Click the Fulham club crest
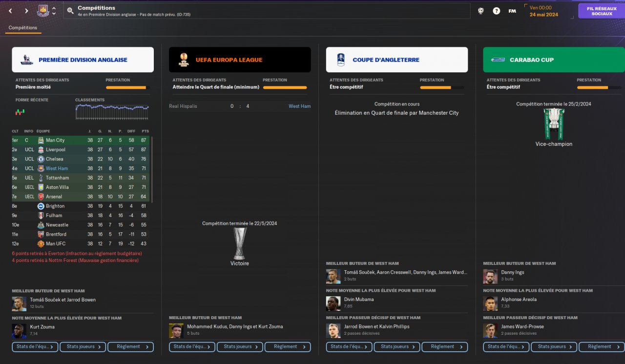This screenshot has height=364, width=625. (x=41, y=216)
